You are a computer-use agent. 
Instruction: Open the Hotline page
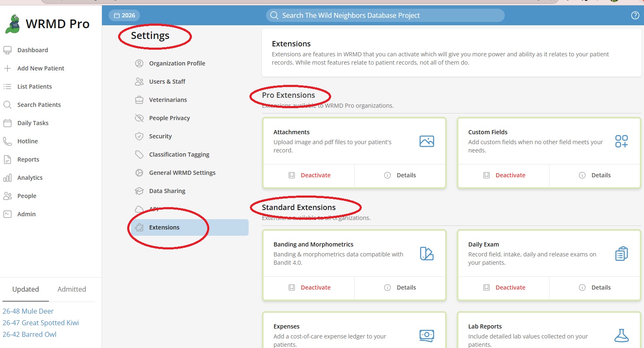click(27, 141)
